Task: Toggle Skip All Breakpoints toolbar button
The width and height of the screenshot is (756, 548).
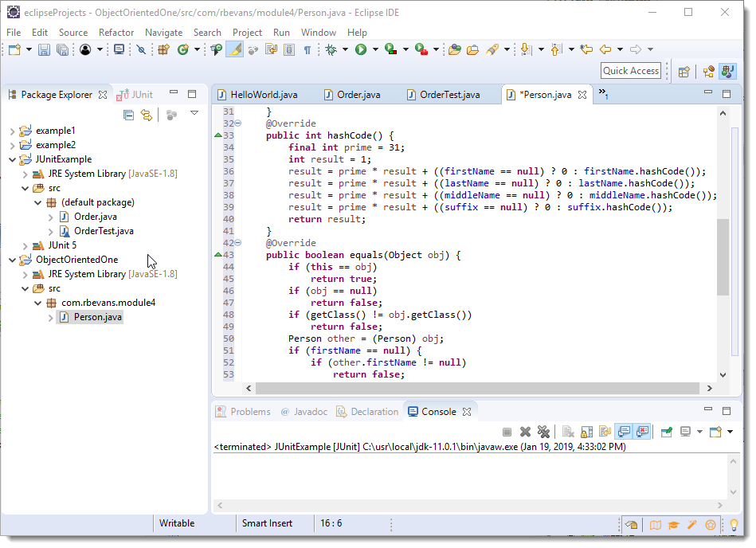Action: pos(141,49)
